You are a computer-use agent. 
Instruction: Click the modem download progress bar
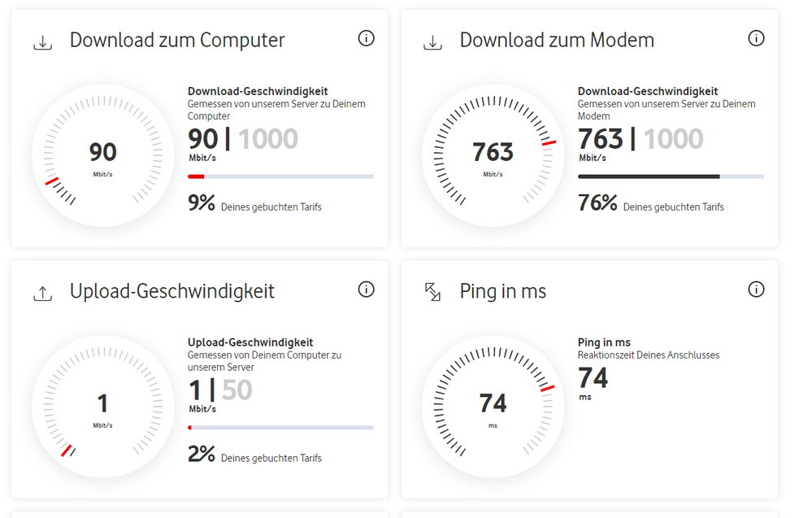coord(671,175)
